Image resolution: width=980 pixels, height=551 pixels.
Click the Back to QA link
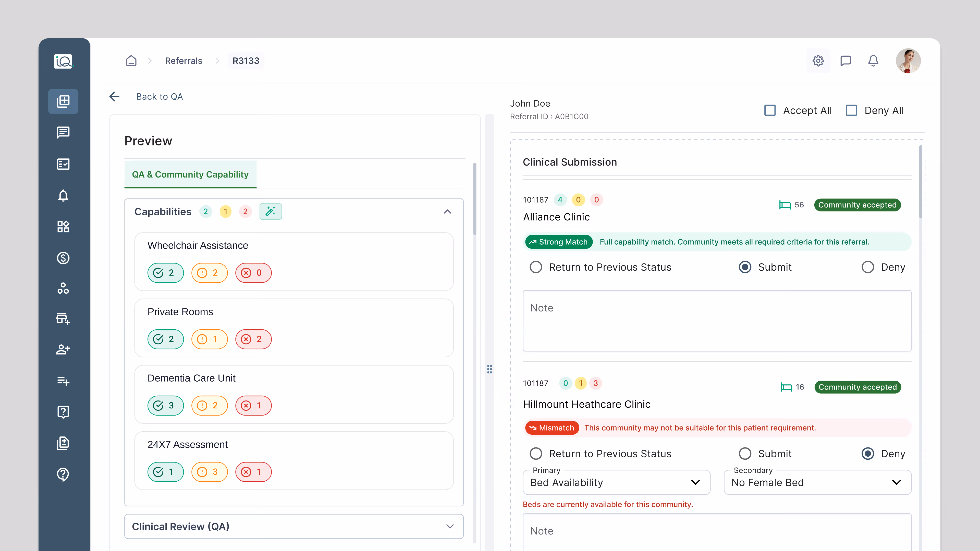click(160, 97)
